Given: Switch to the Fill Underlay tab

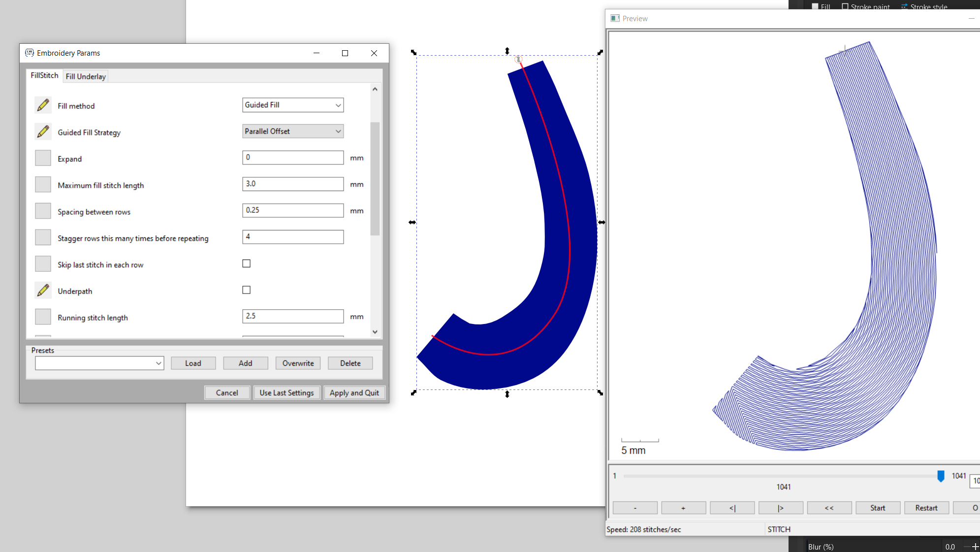Looking at the screenshot, I should click(86, 76).
